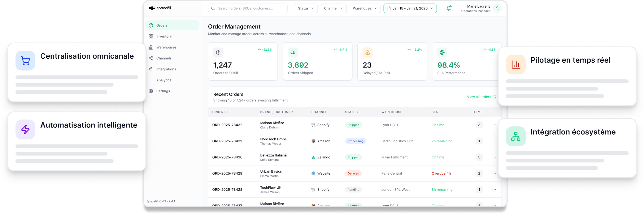The height and width of the screenshot is (214, 644).
Task: Click the truck icon on Orders Shipped card
Action: click(x=293, y=52)
